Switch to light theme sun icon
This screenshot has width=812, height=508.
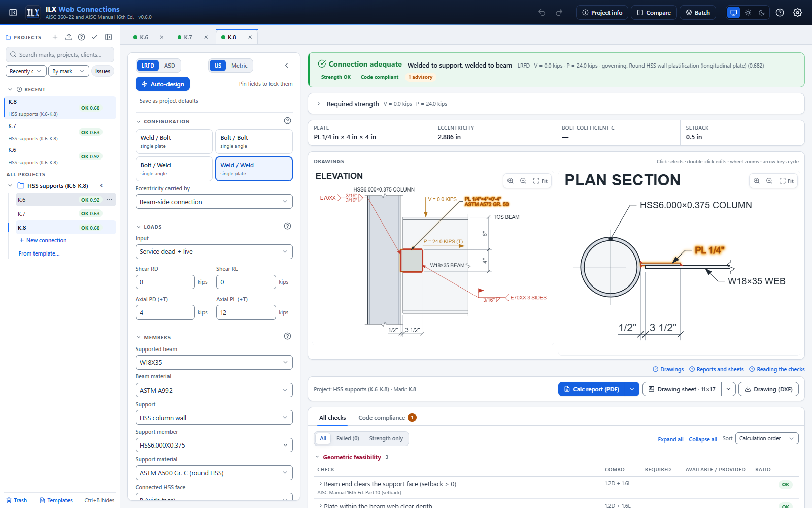click(x=748, y=13)
